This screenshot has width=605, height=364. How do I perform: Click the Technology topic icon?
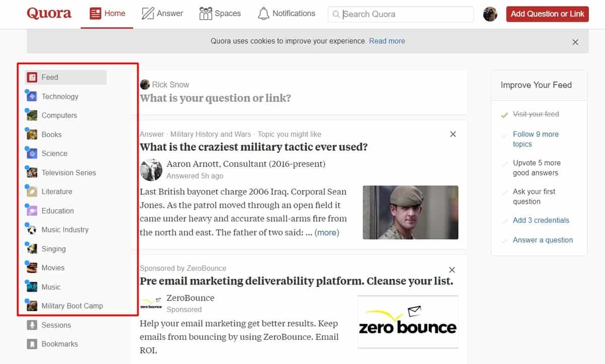(32, 96)
